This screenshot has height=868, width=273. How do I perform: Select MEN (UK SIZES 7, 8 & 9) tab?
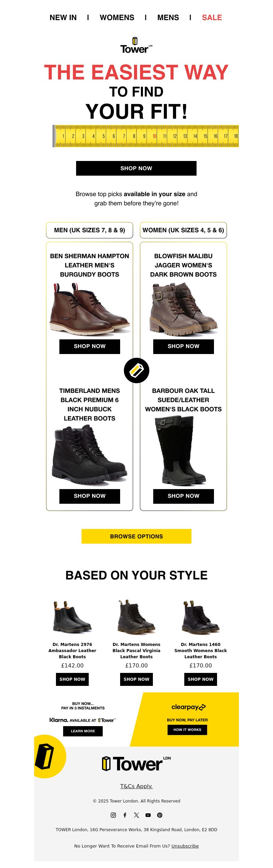[89, 230]
